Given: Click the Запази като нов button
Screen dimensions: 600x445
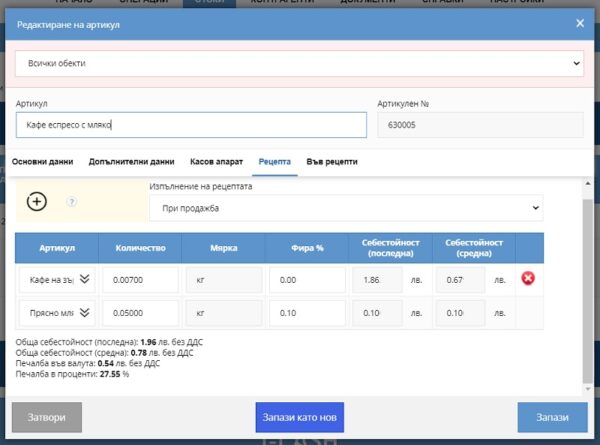Looking at the screenshot, I should [x=300, y=417].
